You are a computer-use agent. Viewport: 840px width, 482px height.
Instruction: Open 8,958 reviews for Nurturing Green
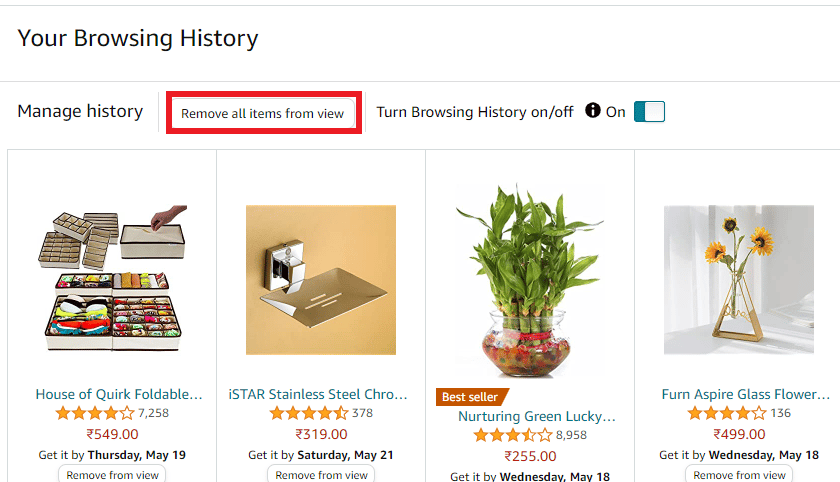click(574, 435)
